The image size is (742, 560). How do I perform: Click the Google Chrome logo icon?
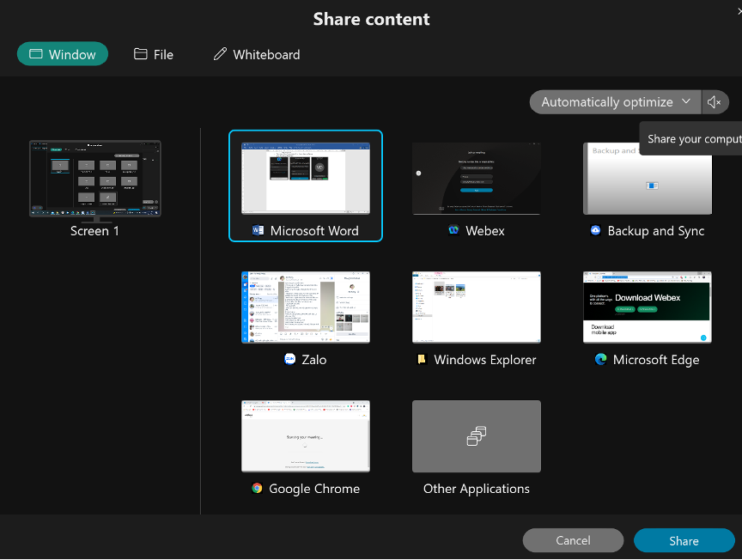pos(257,489)
